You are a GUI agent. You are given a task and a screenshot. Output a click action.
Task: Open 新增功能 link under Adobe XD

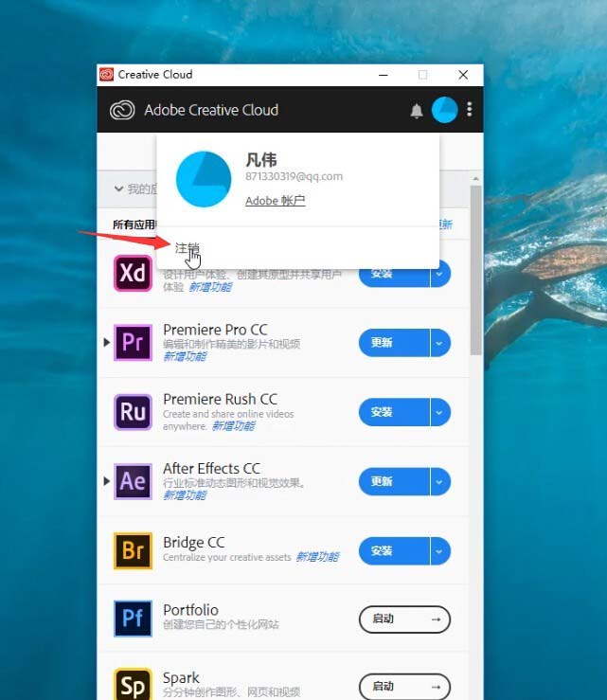[210, 287]
